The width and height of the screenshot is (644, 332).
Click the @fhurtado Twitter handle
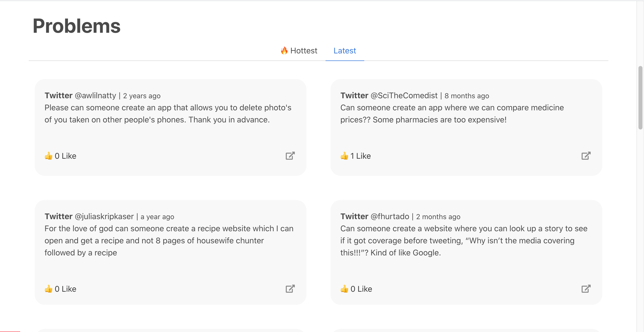pos(390,216)
